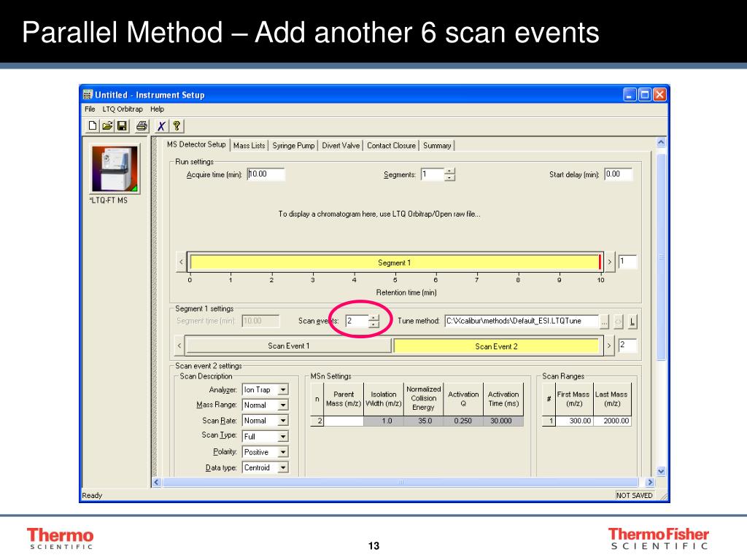
Task: Switch to the Divert Valve tab
Action: point(341,146)
